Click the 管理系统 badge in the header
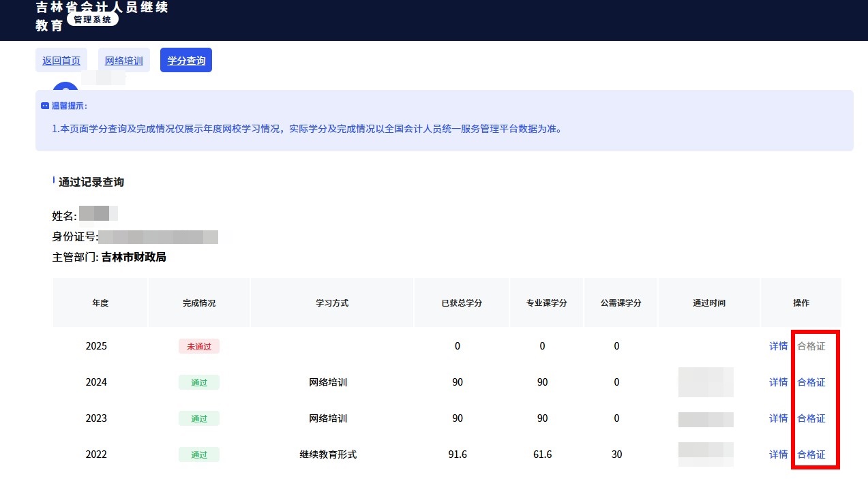 tap(92, 19)
